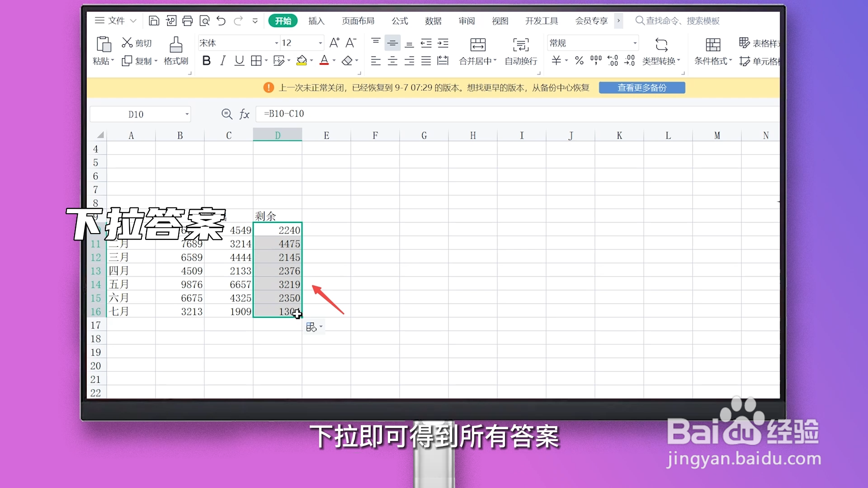This screenshot has width=868, height=488.
Task: Switch to 开始 tab
Action: (x=283, y=21)
